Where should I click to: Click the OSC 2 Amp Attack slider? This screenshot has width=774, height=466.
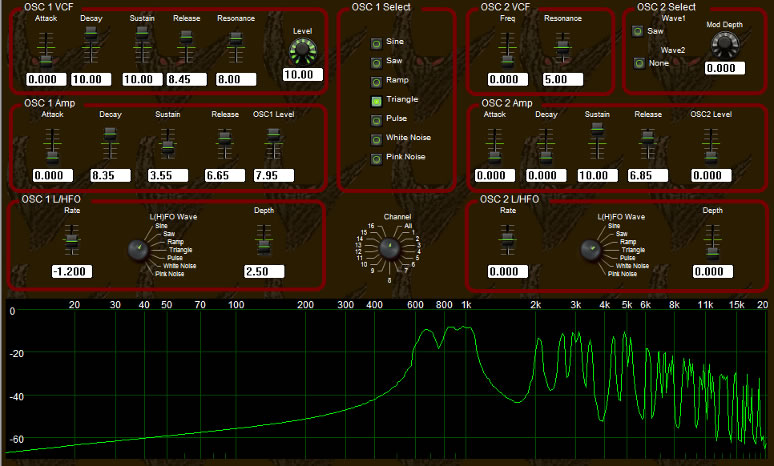[x=495, y=145]
